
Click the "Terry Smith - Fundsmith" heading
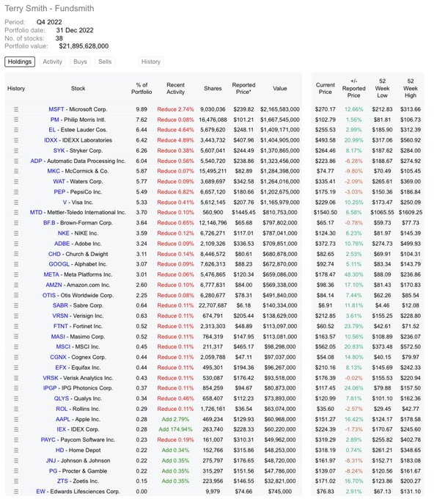pos(49,9)
